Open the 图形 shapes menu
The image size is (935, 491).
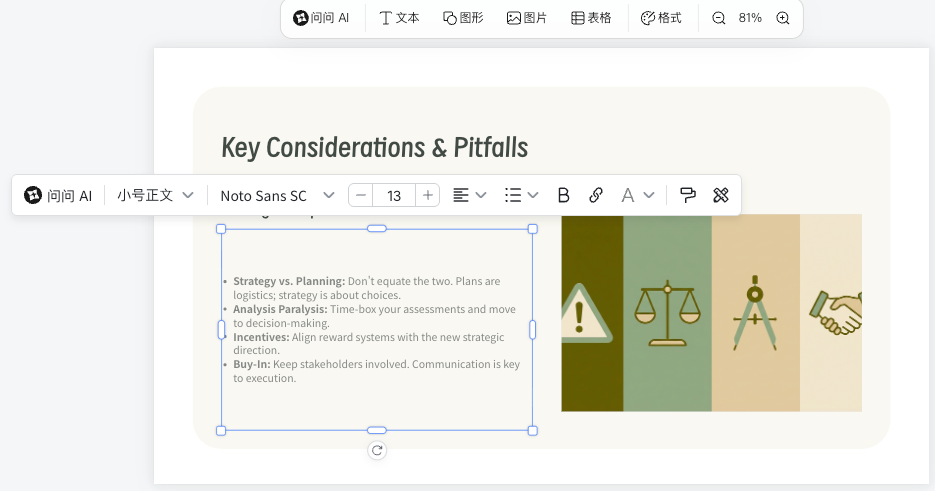[x=463, y=18]
